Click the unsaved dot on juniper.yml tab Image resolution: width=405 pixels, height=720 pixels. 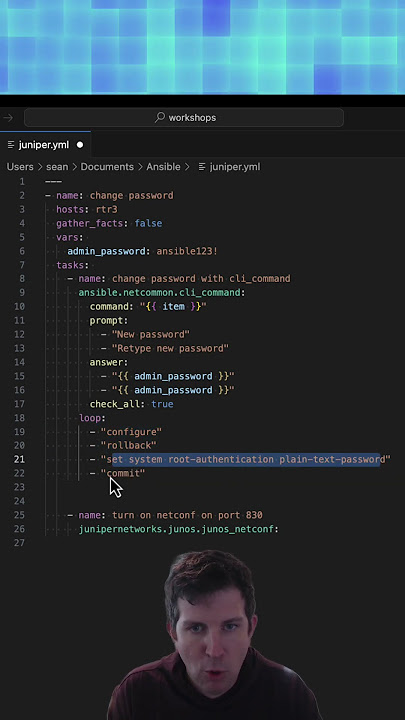(80, 145)
